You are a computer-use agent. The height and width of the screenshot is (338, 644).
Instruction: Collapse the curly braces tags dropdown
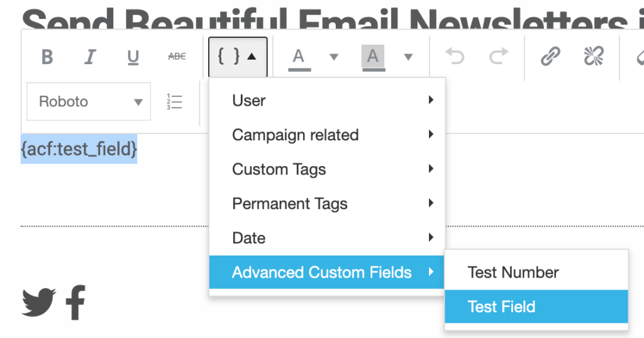tap(238, 57)
